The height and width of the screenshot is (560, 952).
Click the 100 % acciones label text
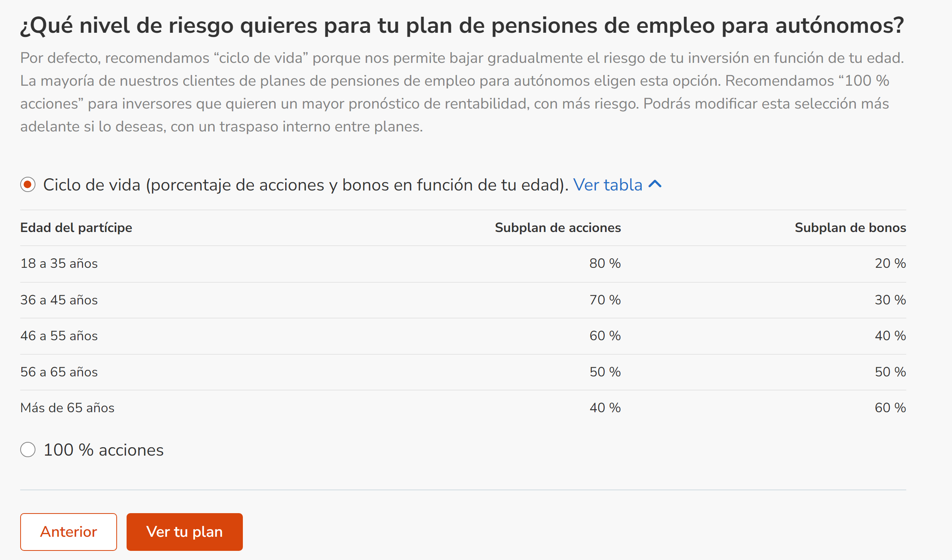point(103,450)
